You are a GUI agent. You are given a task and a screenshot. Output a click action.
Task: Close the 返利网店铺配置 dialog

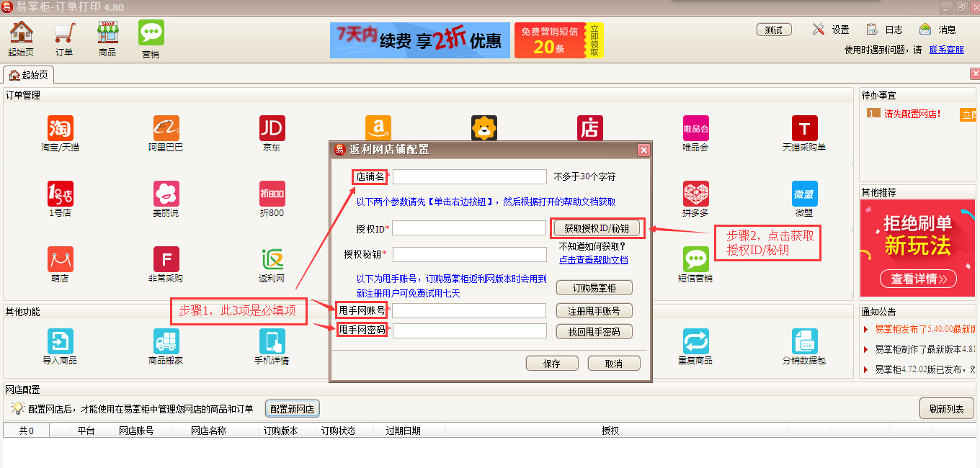point(643,150)
